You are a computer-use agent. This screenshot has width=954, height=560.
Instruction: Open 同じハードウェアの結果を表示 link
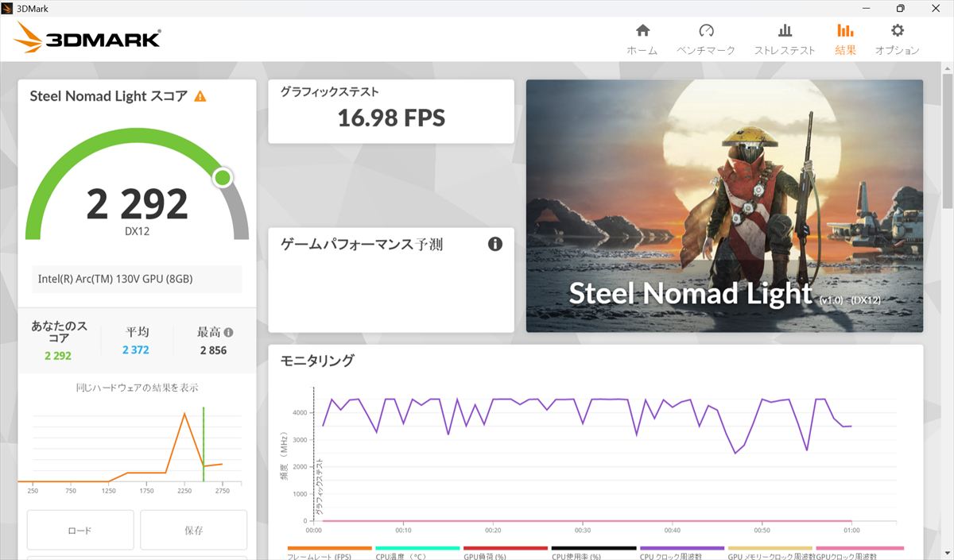pos(137,388)
